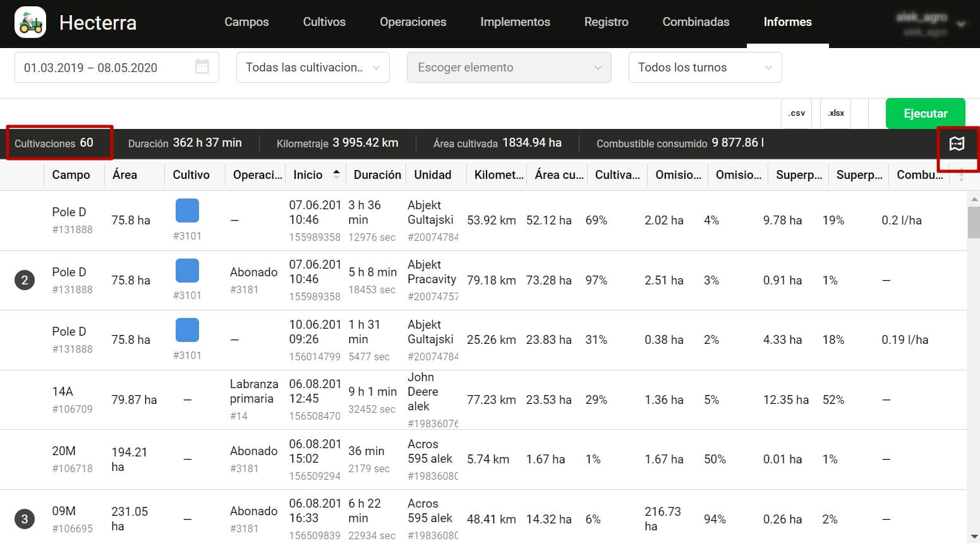Switch to the Combinadas tab
The height and width of the screenshot is (543, 980).
pos(696,22)
